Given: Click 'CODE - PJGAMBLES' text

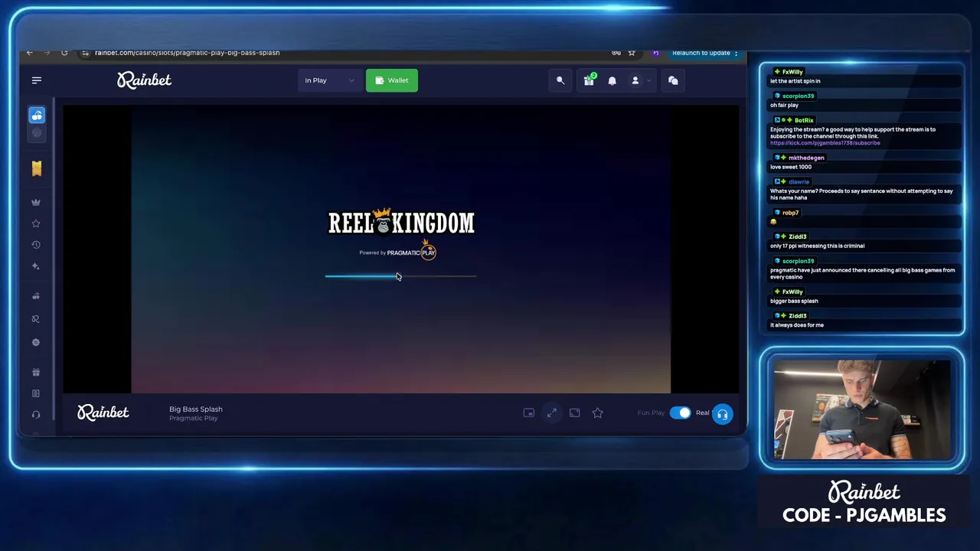Looking at the screenshot, I should click(864, 516).
